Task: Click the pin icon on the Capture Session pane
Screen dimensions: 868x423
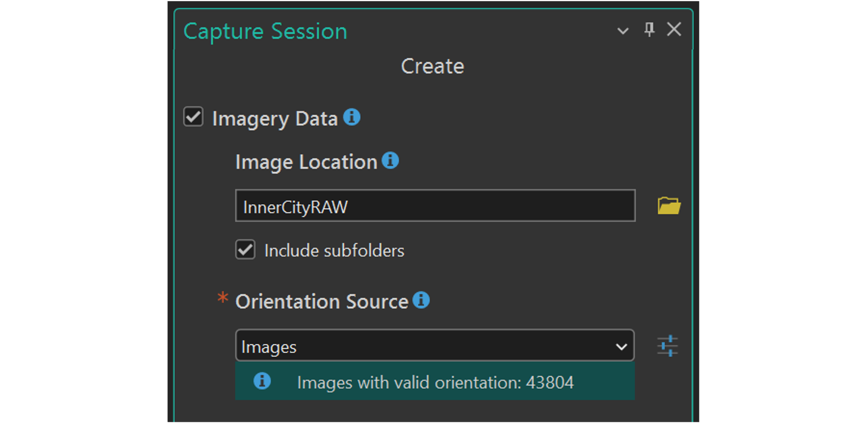Action: click(649, 29)
